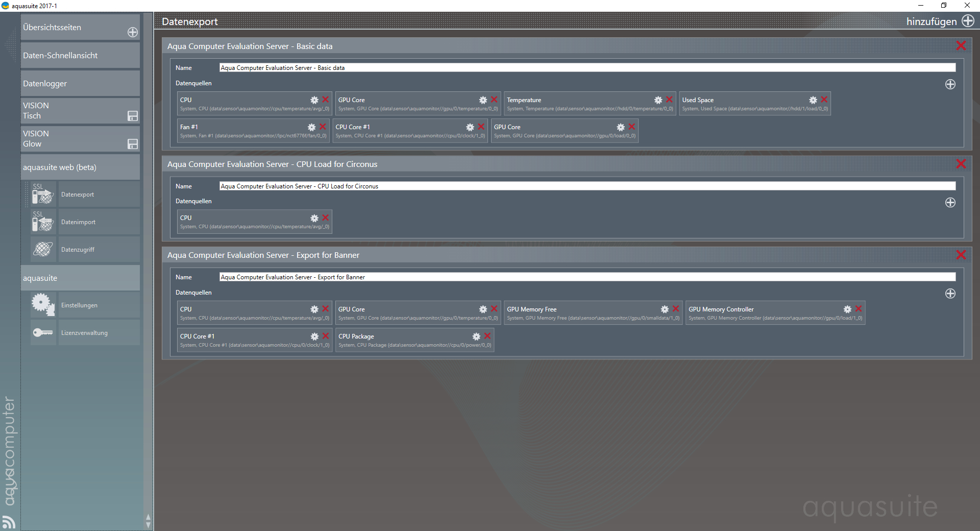The width and height of the screenshot is (980, 531).
Task: Remove CPU source from Circonus set
Action: (x=325, y=218)
